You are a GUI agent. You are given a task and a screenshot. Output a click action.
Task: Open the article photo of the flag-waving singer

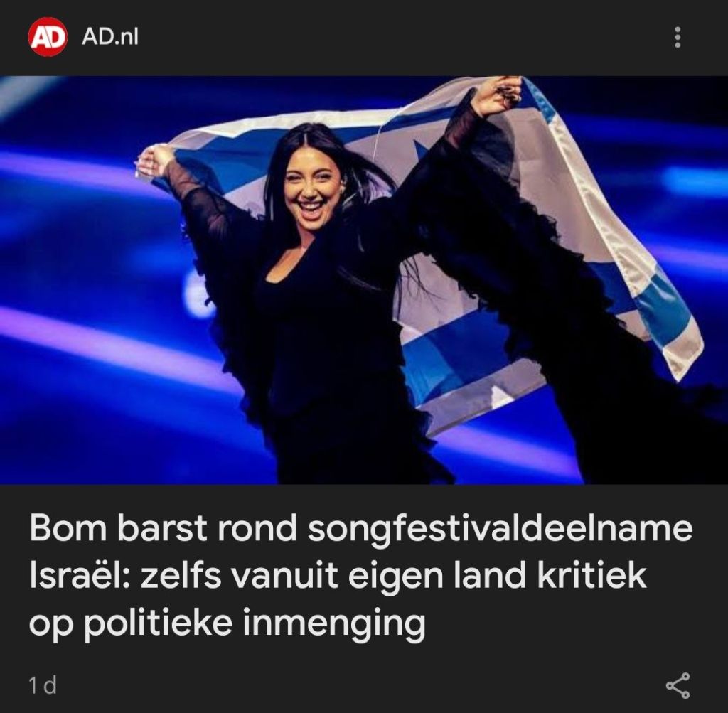364,280
